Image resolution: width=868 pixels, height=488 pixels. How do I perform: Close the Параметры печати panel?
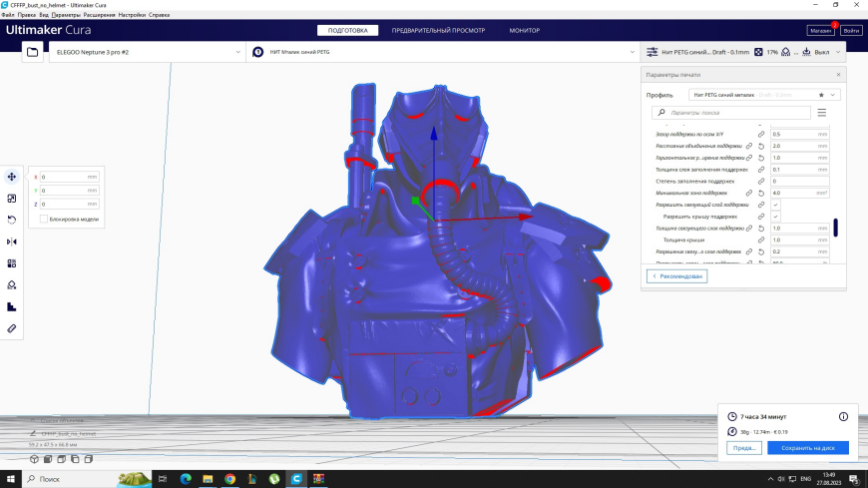pos(838,74)
